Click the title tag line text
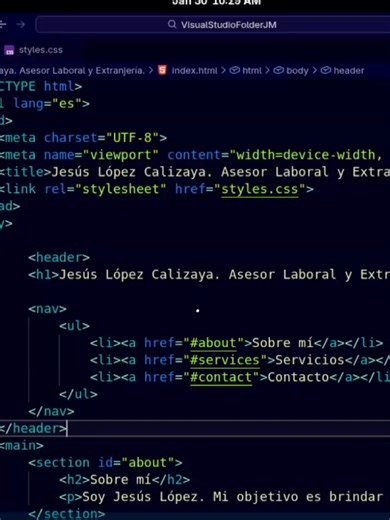 tap(195, 172)
